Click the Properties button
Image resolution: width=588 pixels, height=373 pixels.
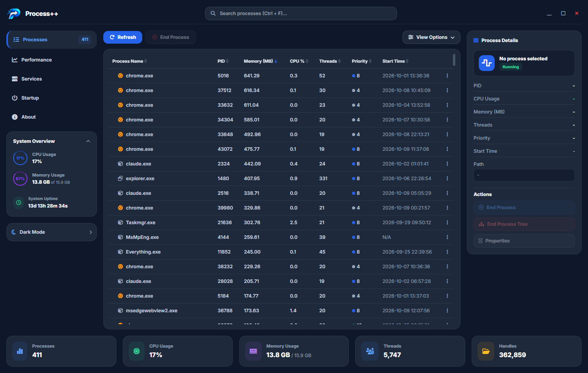pyautogui.click(x=524, y=241)
